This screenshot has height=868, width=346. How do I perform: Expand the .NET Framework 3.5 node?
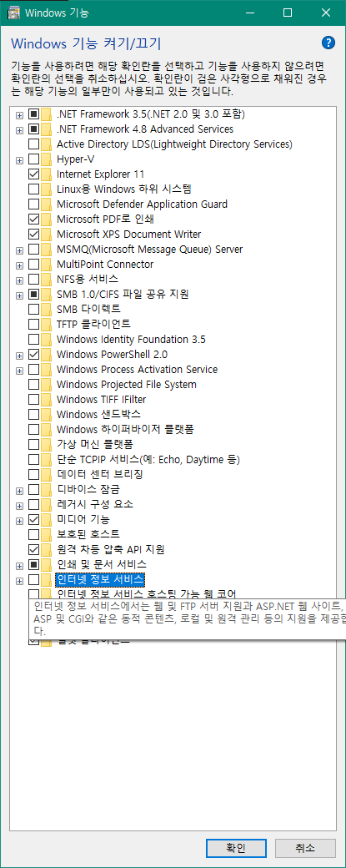click(x=20, y=115)
